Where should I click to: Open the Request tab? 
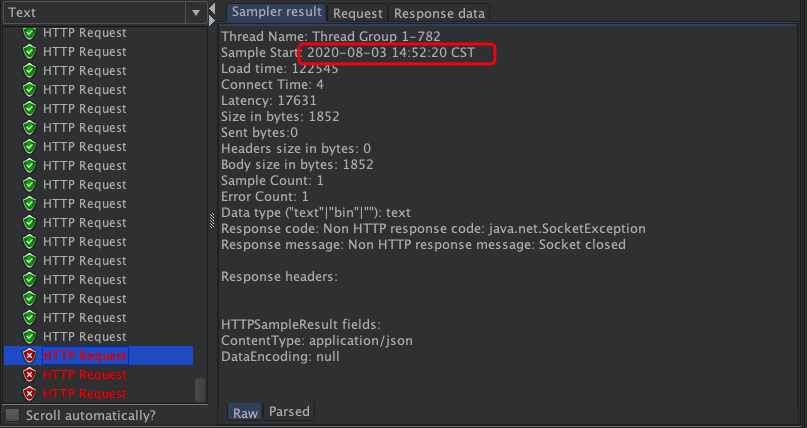pos(357,14)
